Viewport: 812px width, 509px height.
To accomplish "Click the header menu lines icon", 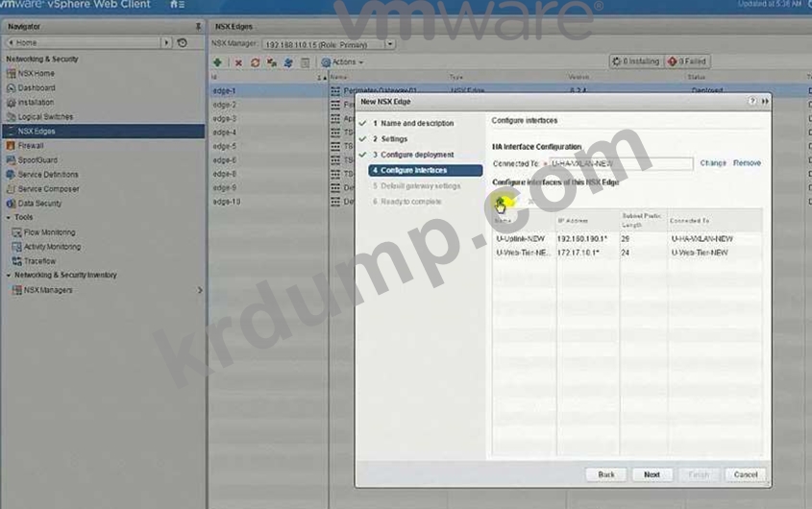I will click(182, 5).
